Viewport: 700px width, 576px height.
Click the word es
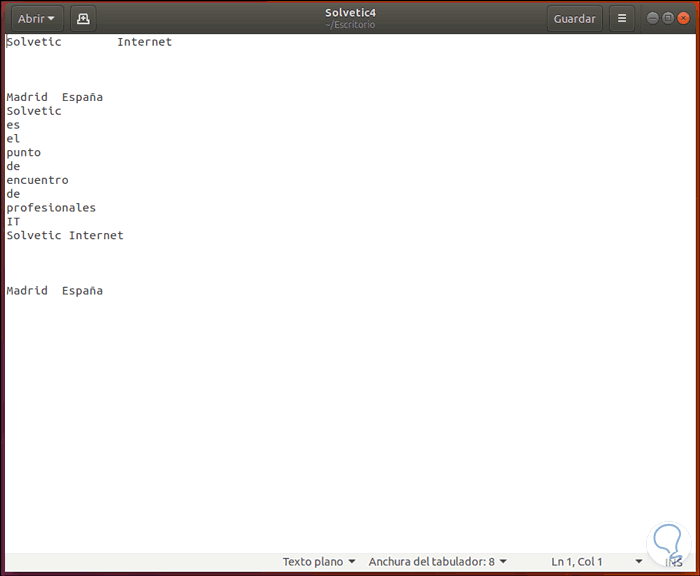[13, 125]
